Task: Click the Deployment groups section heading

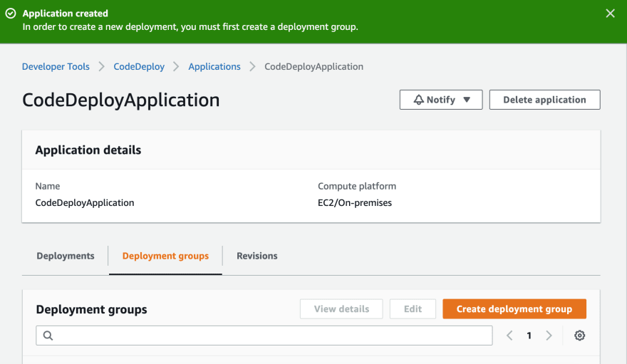Action: click(92, 309)
